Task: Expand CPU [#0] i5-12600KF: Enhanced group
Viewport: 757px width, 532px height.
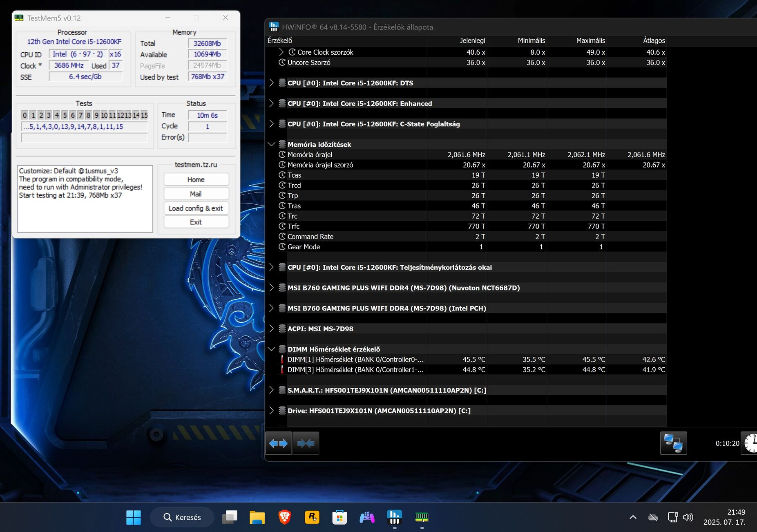Action: click(271, 103)
